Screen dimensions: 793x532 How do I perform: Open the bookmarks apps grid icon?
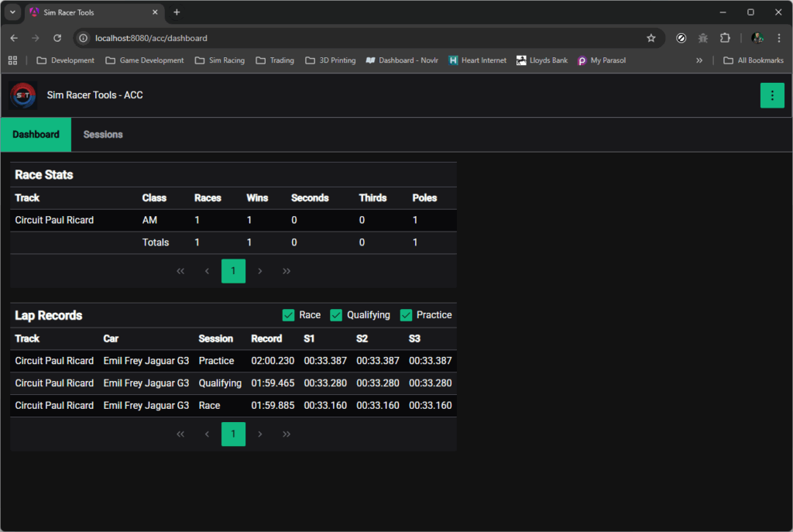pyautogui.click(x=12, y=60)
